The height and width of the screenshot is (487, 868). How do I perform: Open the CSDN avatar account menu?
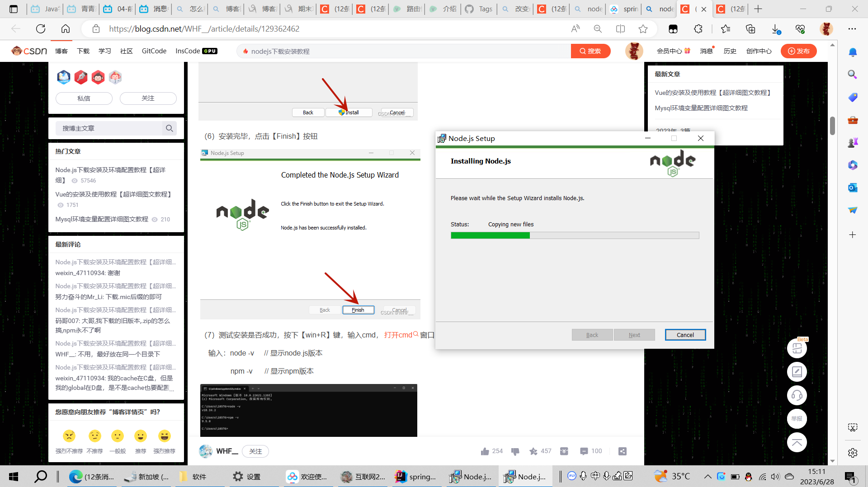pos(634,51)
